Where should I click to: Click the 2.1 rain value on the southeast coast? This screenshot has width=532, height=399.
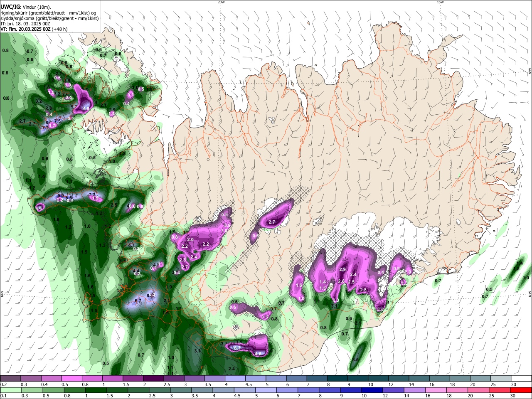click(x=358, y=323)
